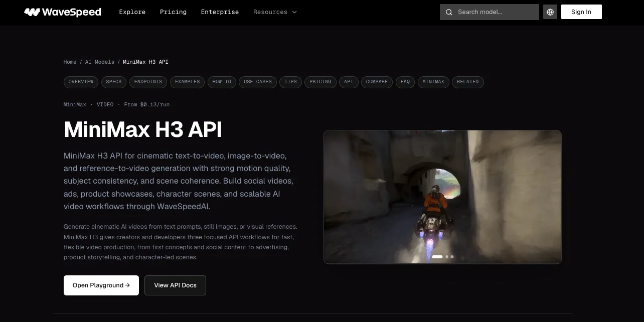Select the API pill tab
Screen dimensions: 644x322
pos(349,82)
